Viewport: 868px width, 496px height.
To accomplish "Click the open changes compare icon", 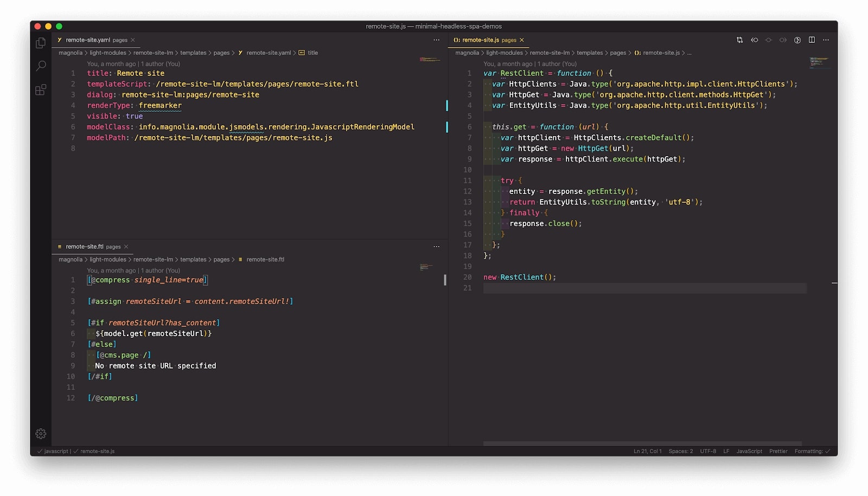I will (739, 40).
